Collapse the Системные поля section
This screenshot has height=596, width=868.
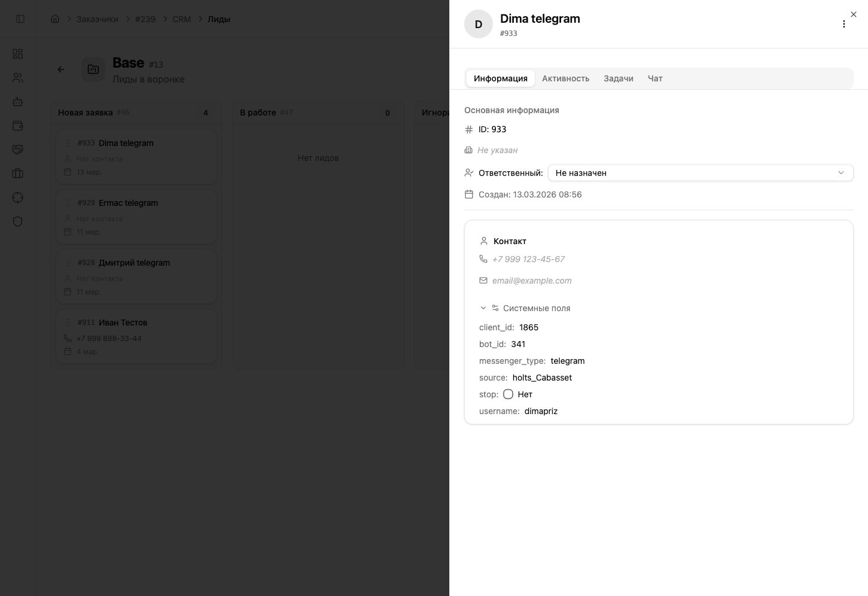click(483, 308)
